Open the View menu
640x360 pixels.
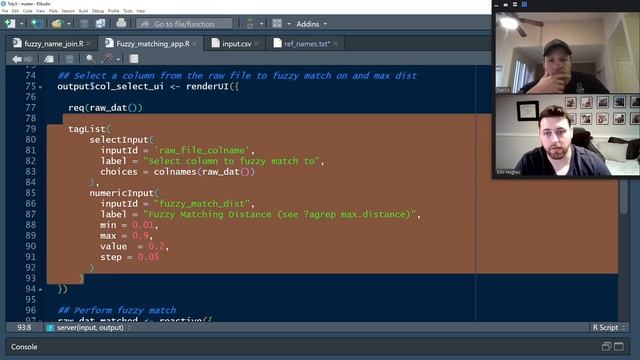40,11
